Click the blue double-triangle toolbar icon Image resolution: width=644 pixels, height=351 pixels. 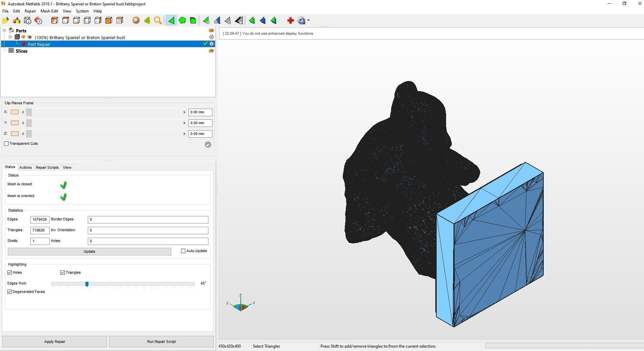[263, 21]
